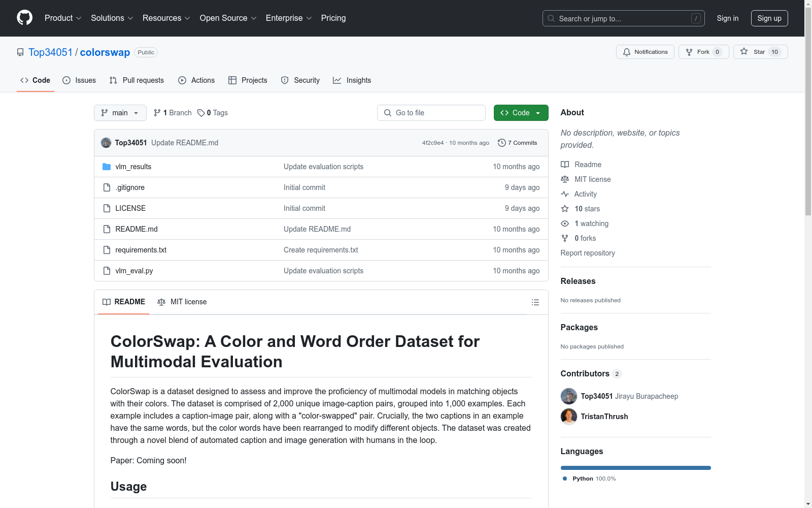The image size is (812, 508).
Task: Open the Contributors heading link
Action: pyautogui.click(x=591, y=373)
